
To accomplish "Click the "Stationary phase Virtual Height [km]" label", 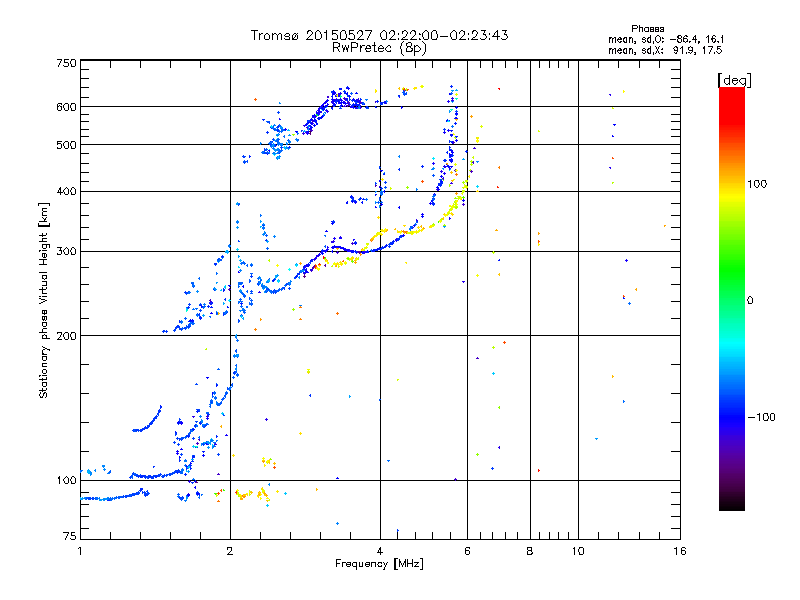I will coord(44,301).
